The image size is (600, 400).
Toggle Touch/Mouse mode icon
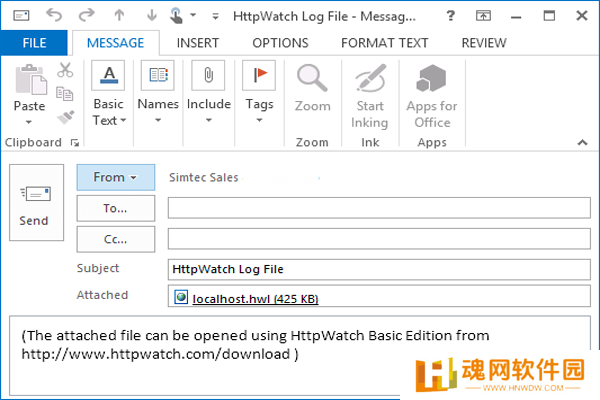(x=176, y=16)
